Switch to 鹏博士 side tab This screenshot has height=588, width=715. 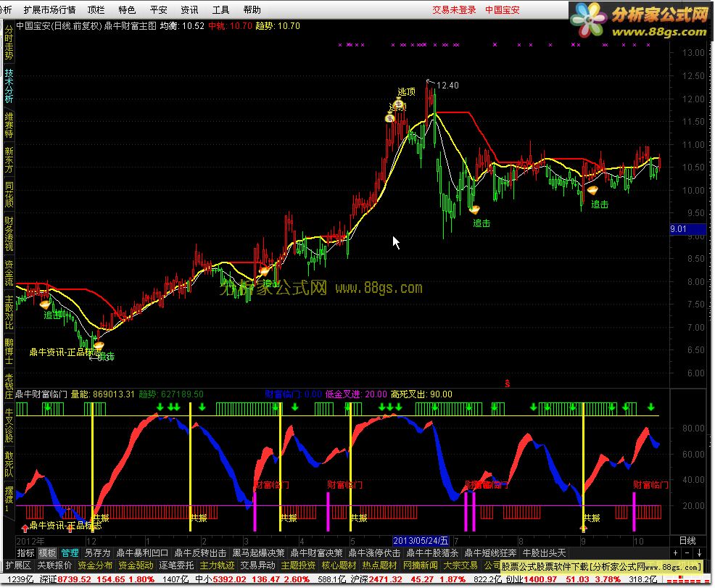(x=9, y=352)
